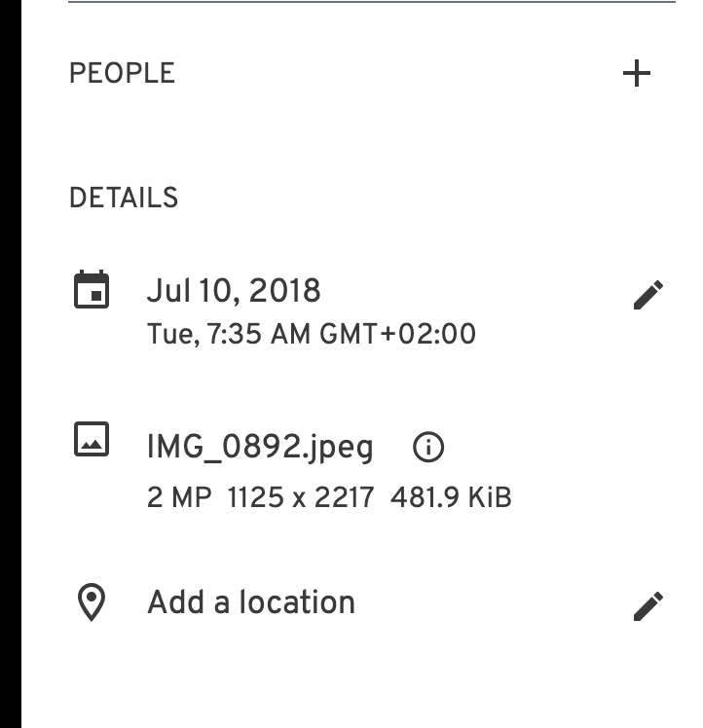The height and width of the screenshot is (728, 703).
Task: Edit the date with the pencil icon
Action: click(x=648, y=294)
